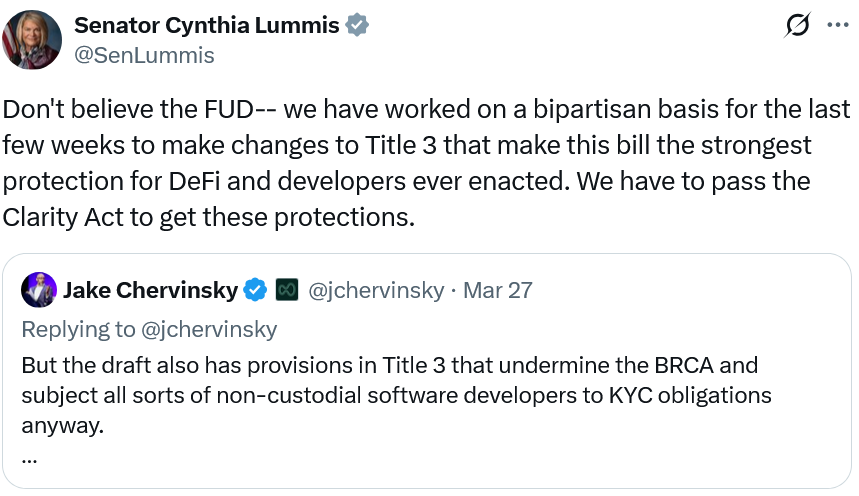Click the "Replying to @jchervinsky" line
The width and height of the screenshot is (859, 496).
click(149, 329)
